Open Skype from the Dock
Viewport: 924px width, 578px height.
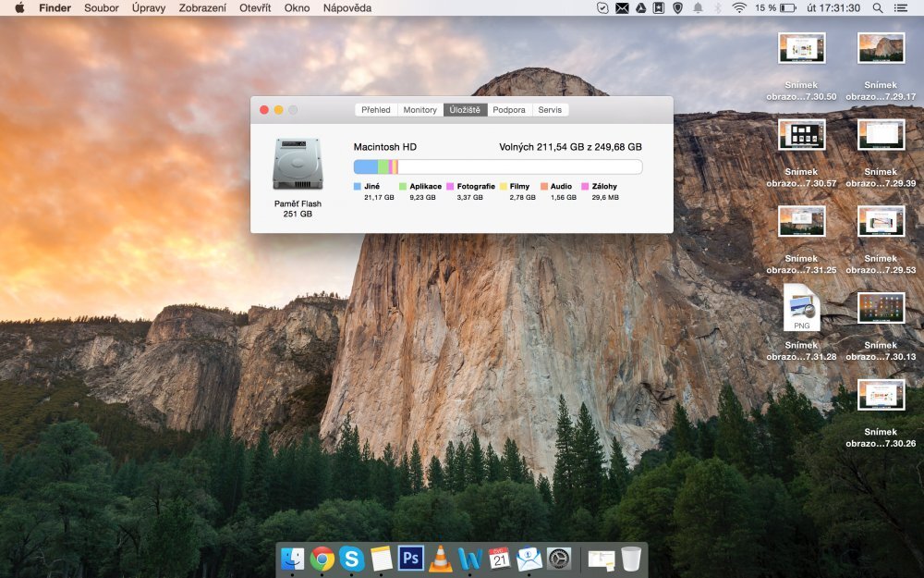click(349, 559)
